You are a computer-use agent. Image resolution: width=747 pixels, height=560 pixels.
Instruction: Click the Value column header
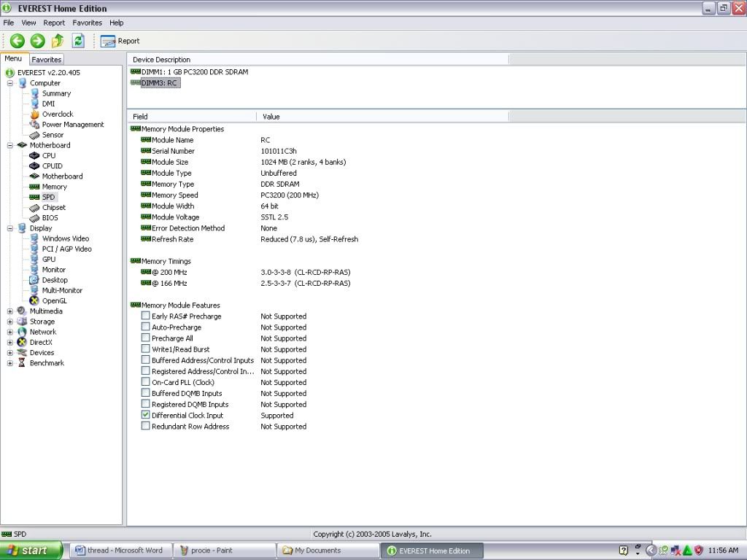pos(383,117)
